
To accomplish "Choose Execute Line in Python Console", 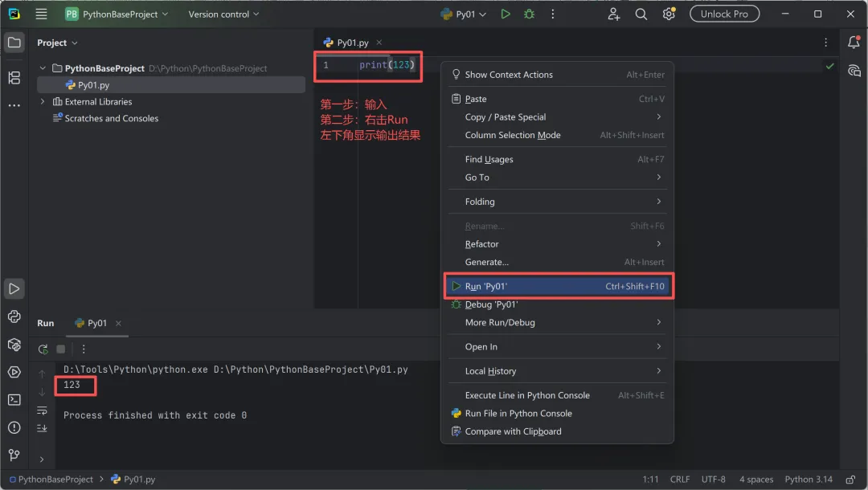I will coord(558,395).
